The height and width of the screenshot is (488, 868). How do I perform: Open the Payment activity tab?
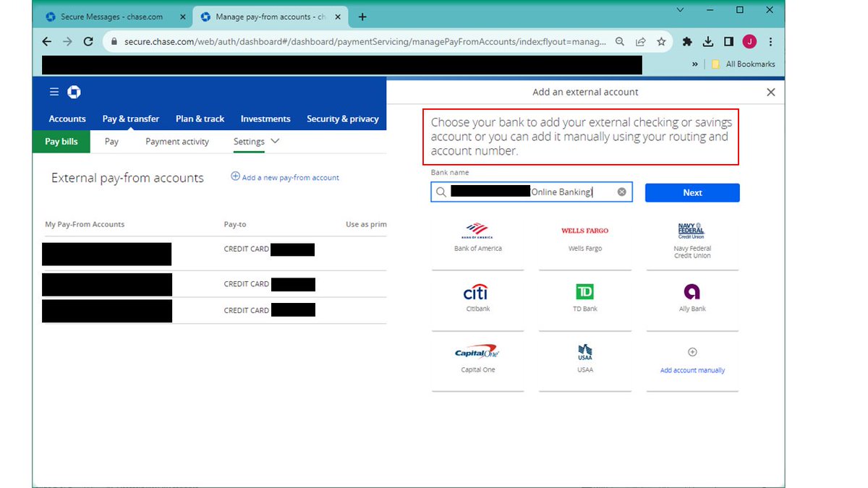(x=177, y=142)
